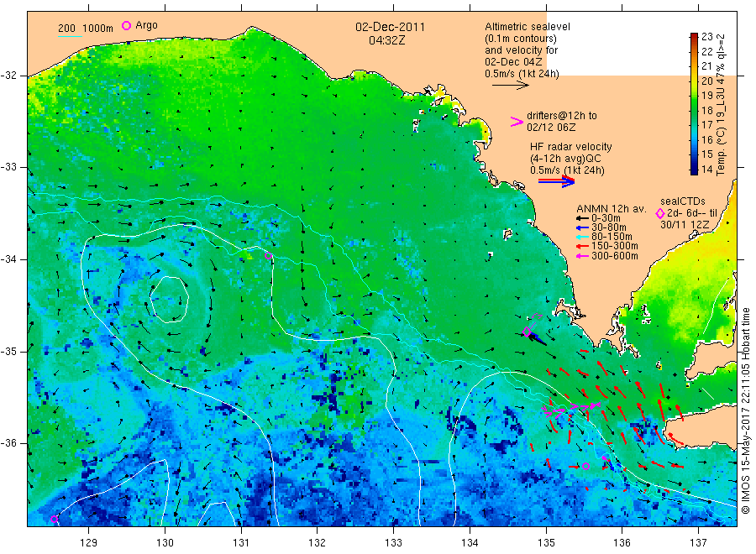Viewport: 756px width, 554px height.
Task: Click the black altimetric velocity scale arrow
Action: pos(510,86)
